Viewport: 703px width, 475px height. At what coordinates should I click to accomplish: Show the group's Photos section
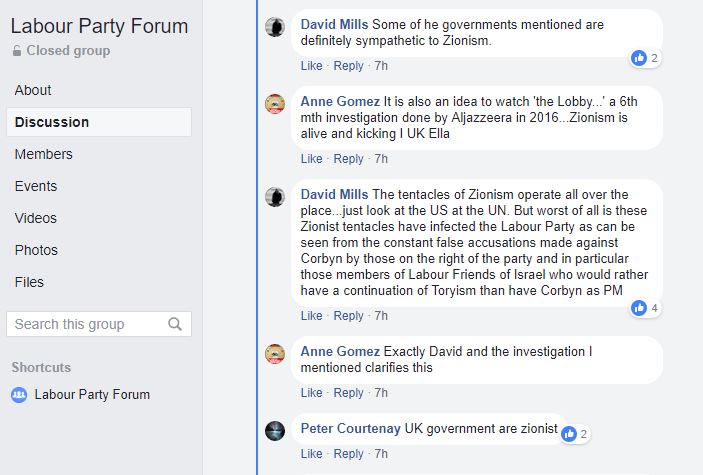coord(36,250)
